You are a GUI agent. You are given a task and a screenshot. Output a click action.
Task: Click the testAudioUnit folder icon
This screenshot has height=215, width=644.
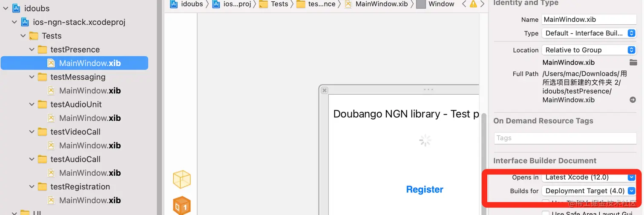point(42,104)
